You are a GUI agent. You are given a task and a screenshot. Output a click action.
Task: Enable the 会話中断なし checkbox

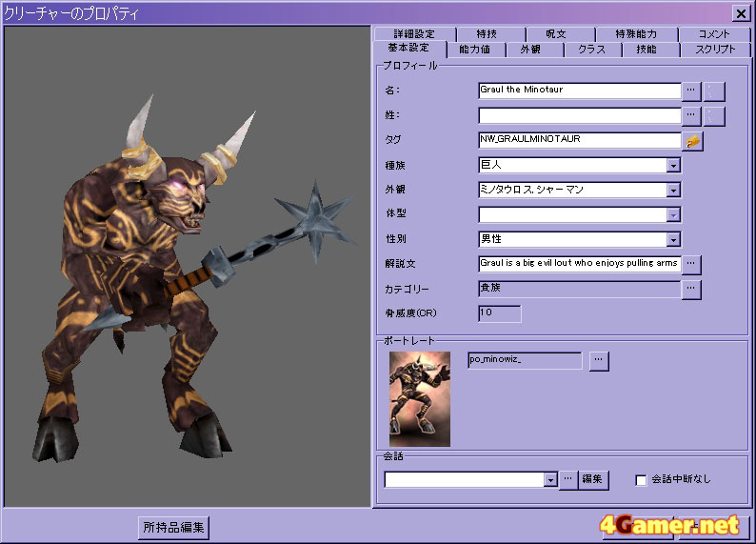pyautogui.click(x=641, y=480)
